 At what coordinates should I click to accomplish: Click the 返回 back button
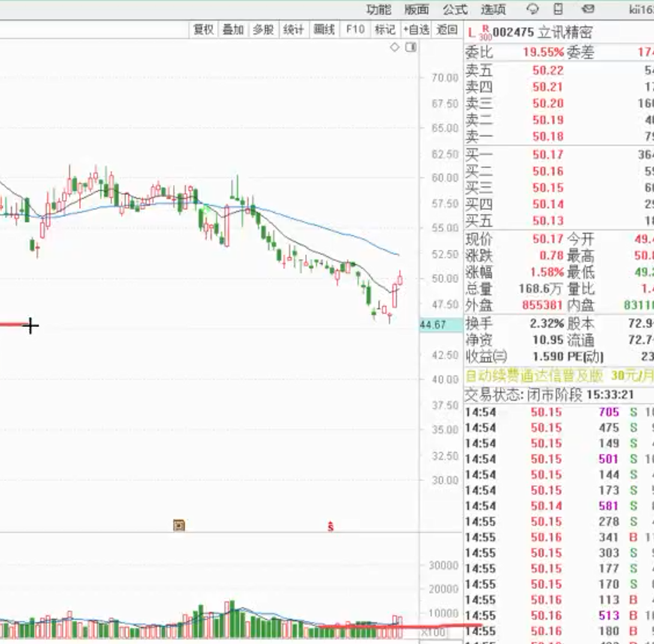447,29
